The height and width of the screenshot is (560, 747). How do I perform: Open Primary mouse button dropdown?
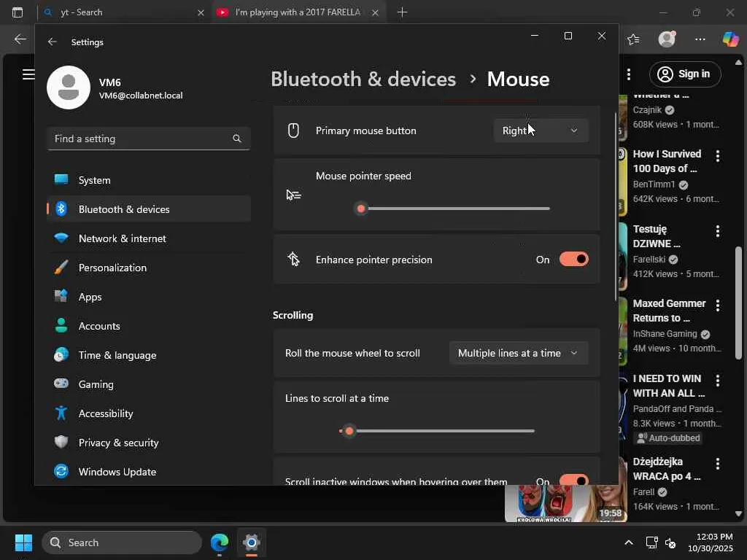[541, 131]
